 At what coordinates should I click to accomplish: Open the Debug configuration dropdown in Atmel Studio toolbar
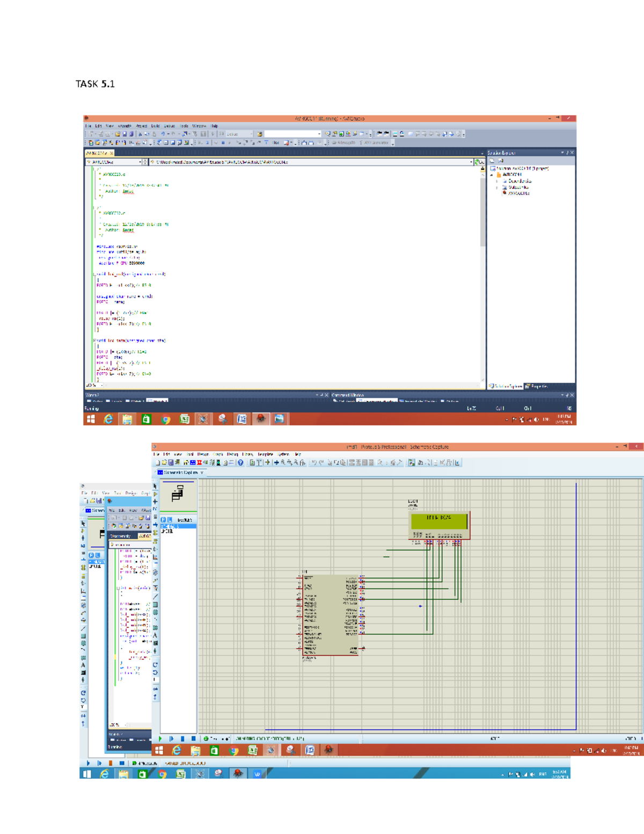coord(251,134)
